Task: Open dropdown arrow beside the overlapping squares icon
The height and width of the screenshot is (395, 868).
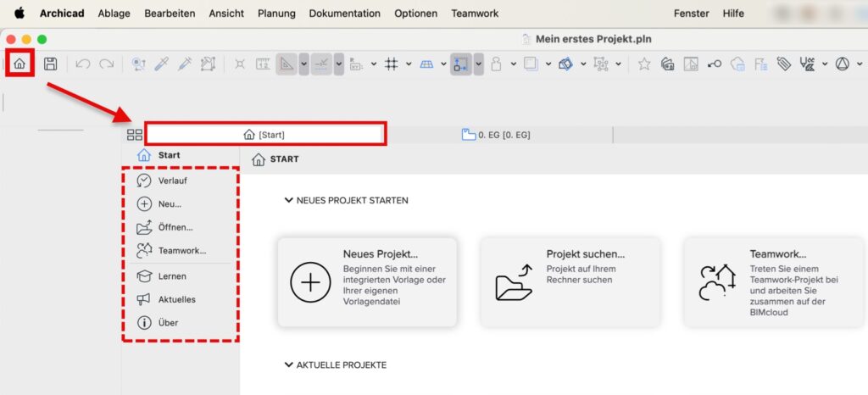Action: point(548,64)
